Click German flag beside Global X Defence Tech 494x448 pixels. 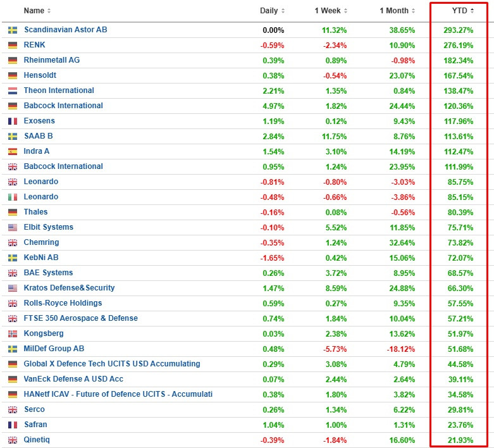click(x=13, y=364)
